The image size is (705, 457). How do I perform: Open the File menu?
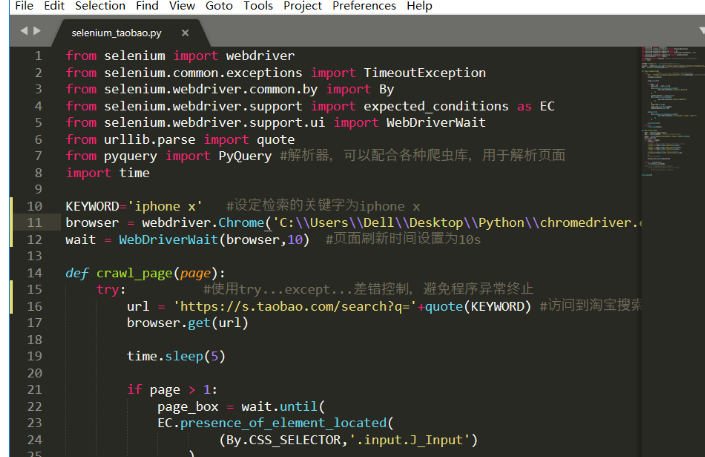(x=24, y=6)
